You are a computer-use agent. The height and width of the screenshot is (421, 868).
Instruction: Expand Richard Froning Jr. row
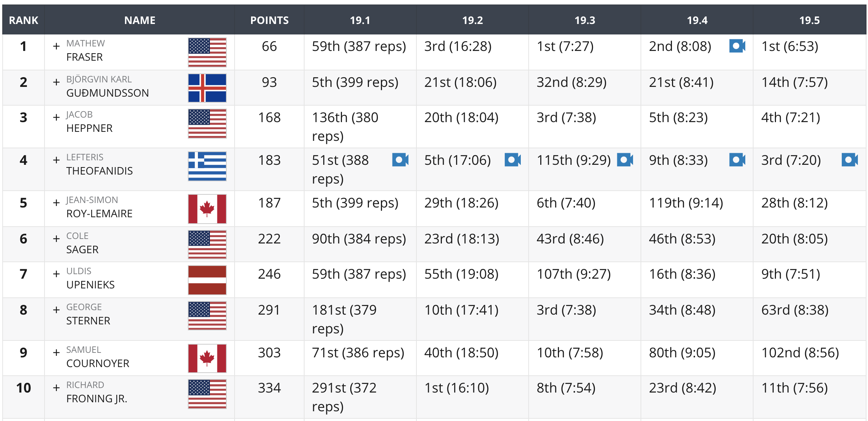(56, 388)
